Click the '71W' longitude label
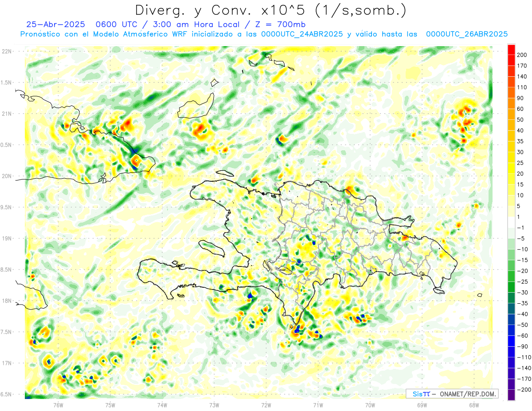532x411 pixels. (x=318, y=404)
